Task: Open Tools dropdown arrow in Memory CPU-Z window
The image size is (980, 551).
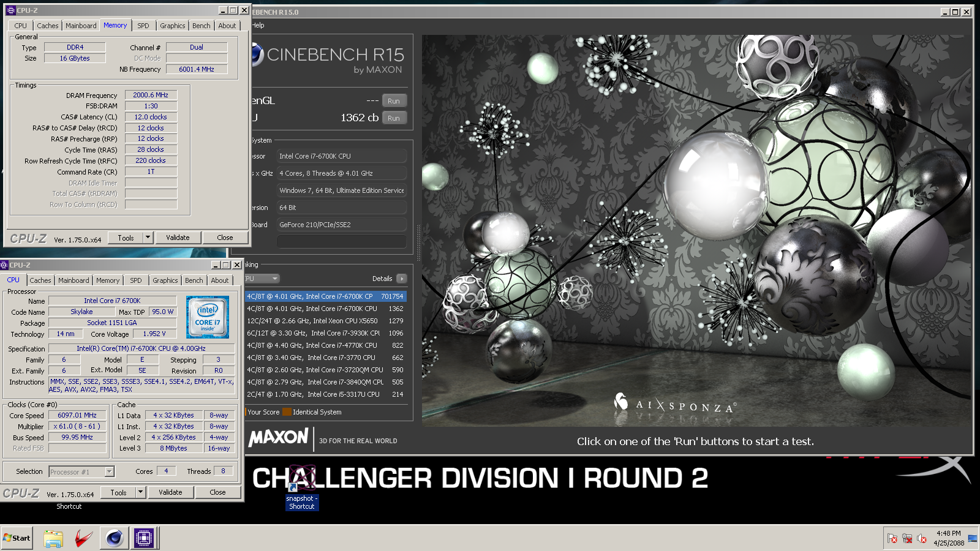Action: tap(148, 238)
